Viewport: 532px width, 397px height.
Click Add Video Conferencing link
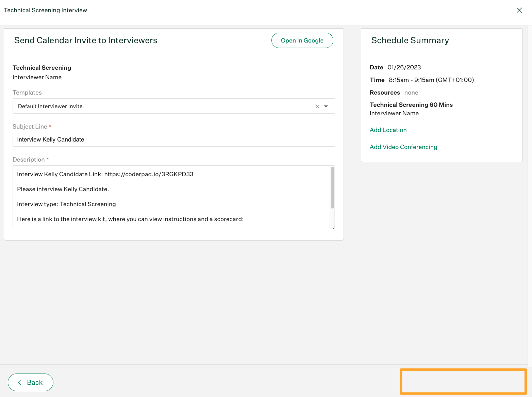click(403, 147)
